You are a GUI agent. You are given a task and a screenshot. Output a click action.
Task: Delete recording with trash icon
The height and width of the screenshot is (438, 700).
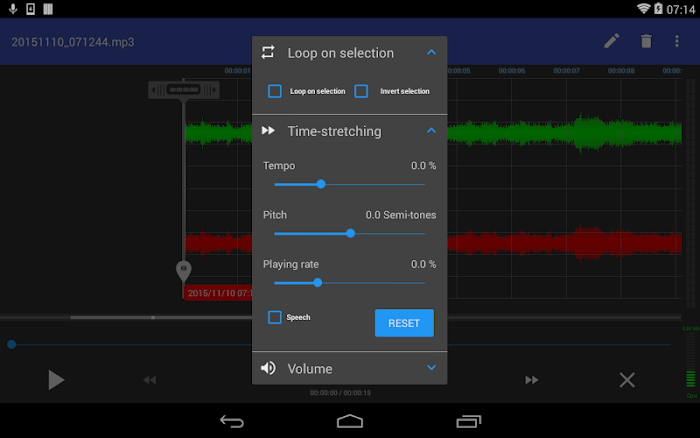(646, 41)
